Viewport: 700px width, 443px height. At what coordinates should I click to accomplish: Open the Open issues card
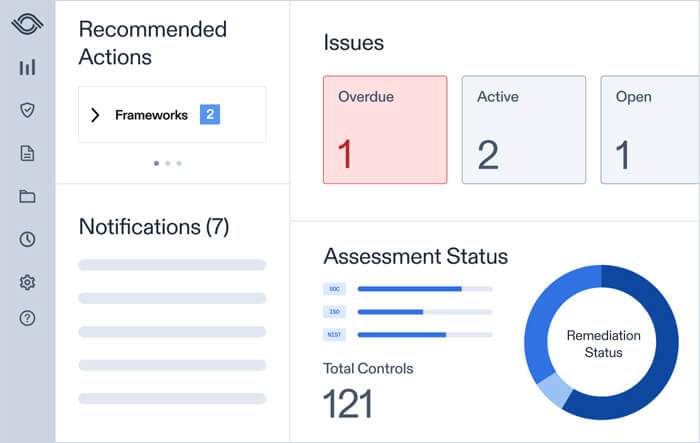tap(650, 130)
